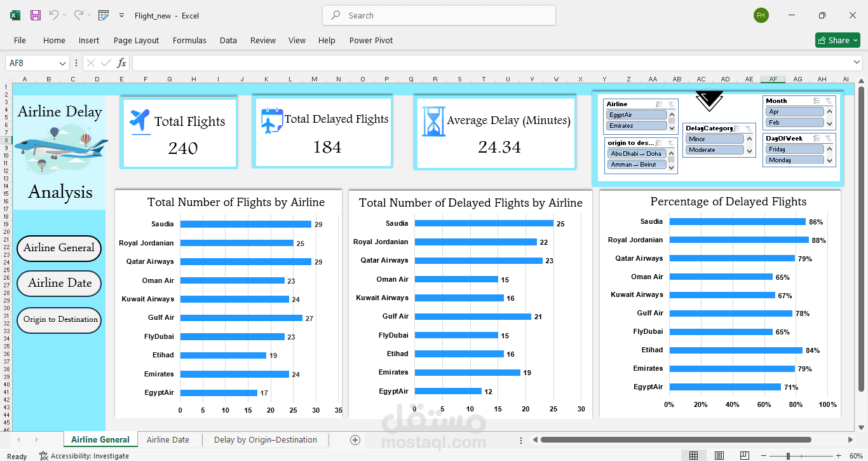Clear the origin to destination slicer filter
Image resolution: width=868 pixels, height=461 pixels.
[670, 142]
